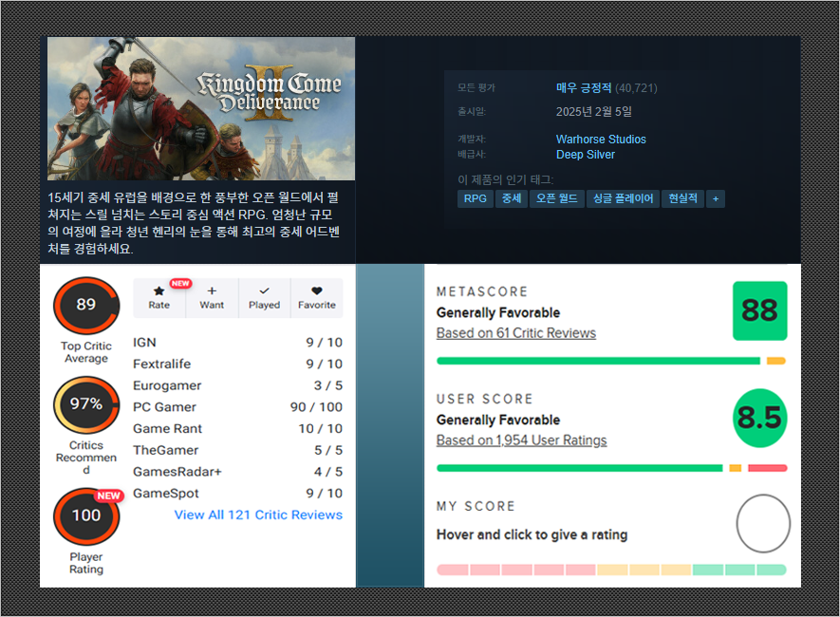
Task: Mark game as Favorite heart
Action: 317,298
